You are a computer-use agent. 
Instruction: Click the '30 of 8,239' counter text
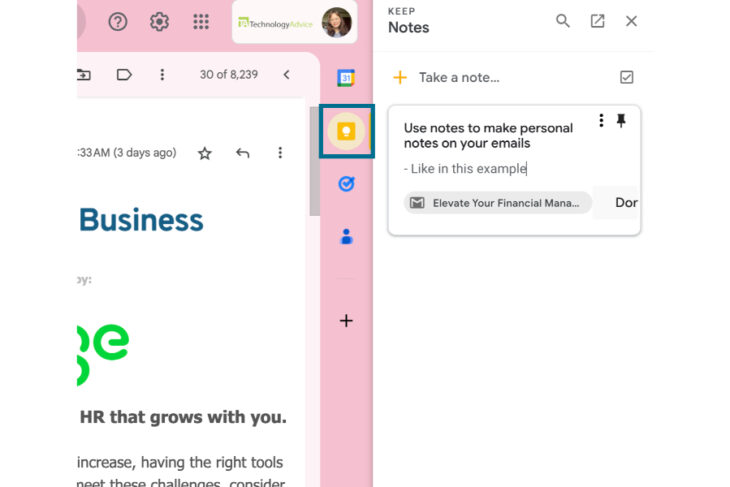(x=229, y=74)
